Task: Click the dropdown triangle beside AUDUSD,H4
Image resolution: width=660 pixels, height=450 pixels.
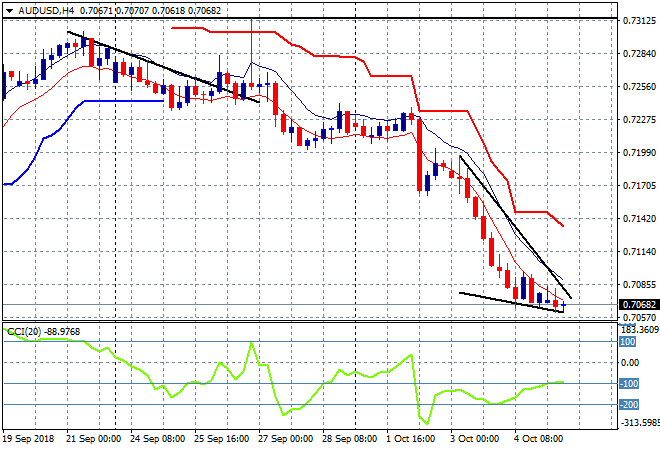Action: (9, 11)
